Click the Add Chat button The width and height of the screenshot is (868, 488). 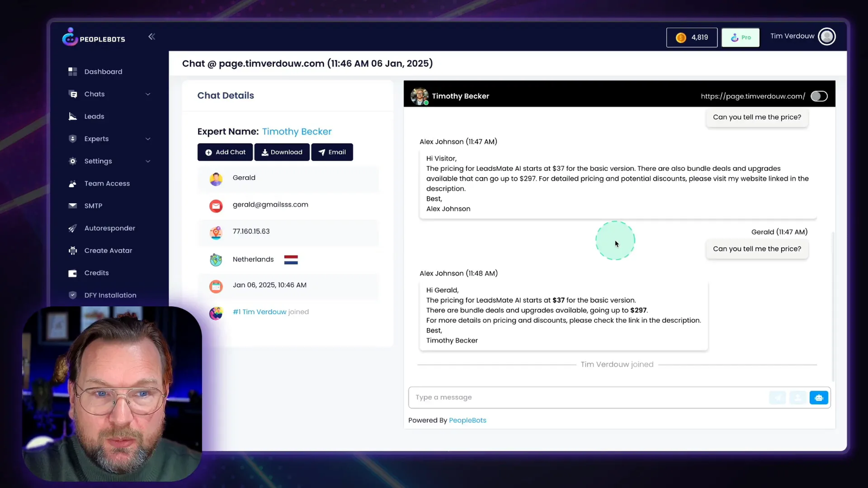point(225,152)
